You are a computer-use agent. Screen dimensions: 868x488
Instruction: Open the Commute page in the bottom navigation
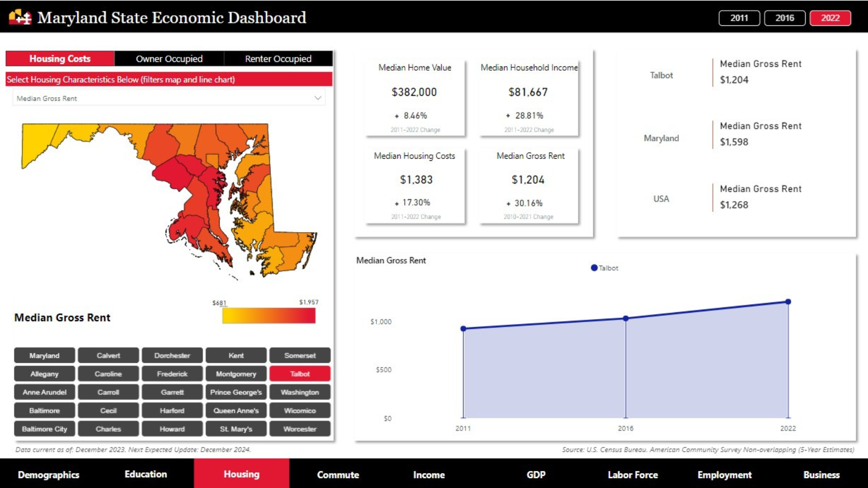click(338, 474)
